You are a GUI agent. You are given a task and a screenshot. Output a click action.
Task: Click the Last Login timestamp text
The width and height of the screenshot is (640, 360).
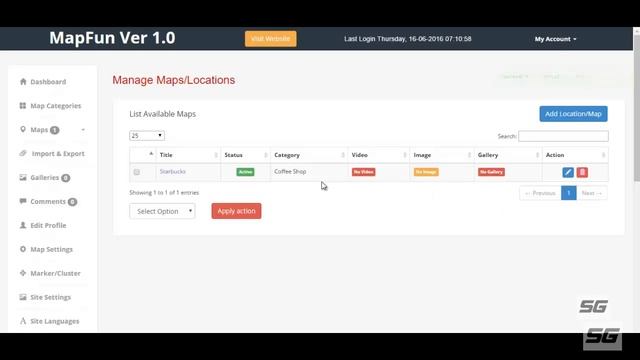[x=408, y=39]
